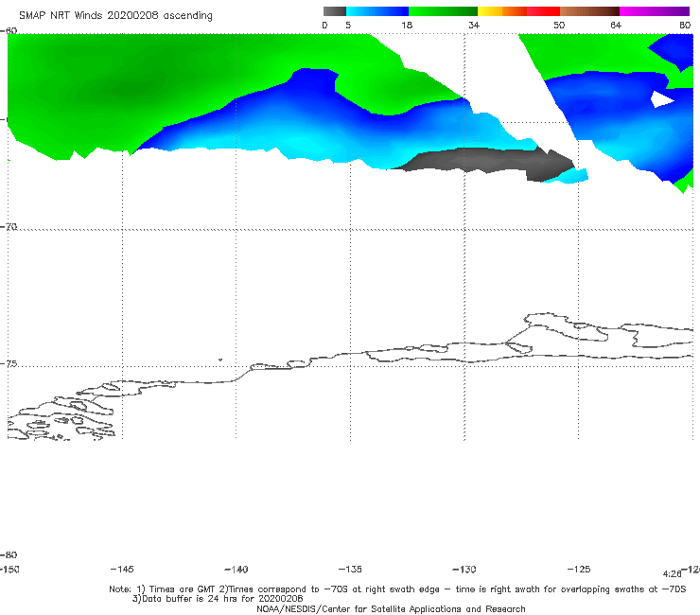The width and height of the screenshot is (700, 615).
Task: Select the brown segment of the color bar
Action: (x=589, y=11)
